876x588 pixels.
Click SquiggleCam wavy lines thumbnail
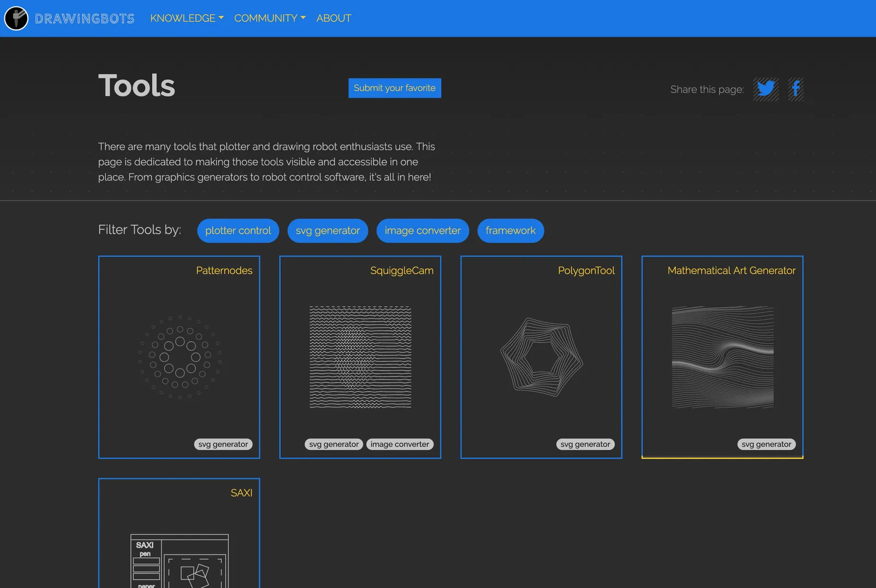360,357
